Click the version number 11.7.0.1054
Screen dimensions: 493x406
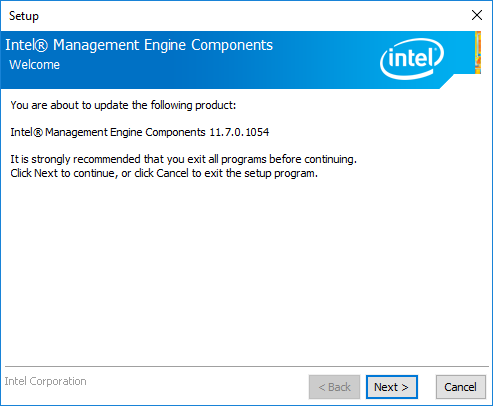[239, 132]
